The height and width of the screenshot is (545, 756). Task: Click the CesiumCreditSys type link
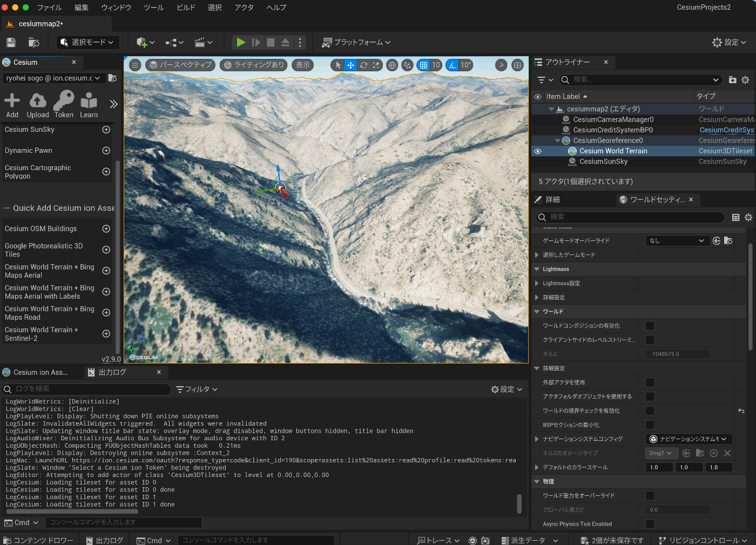pyautogui.click(x=727, y=130)
